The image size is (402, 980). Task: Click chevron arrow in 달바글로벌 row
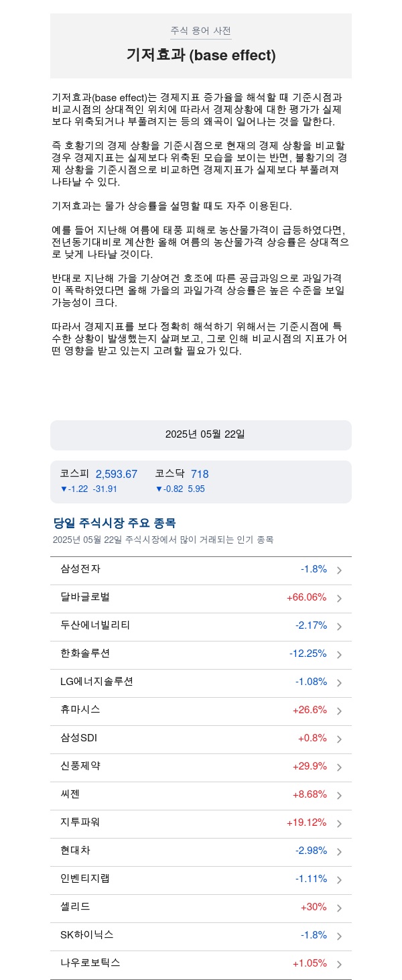[x=339, y=599]
